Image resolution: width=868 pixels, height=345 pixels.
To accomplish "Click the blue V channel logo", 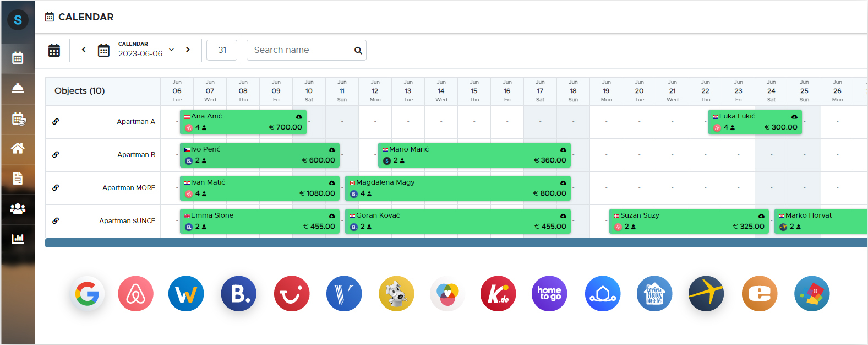I will [344, 294].
